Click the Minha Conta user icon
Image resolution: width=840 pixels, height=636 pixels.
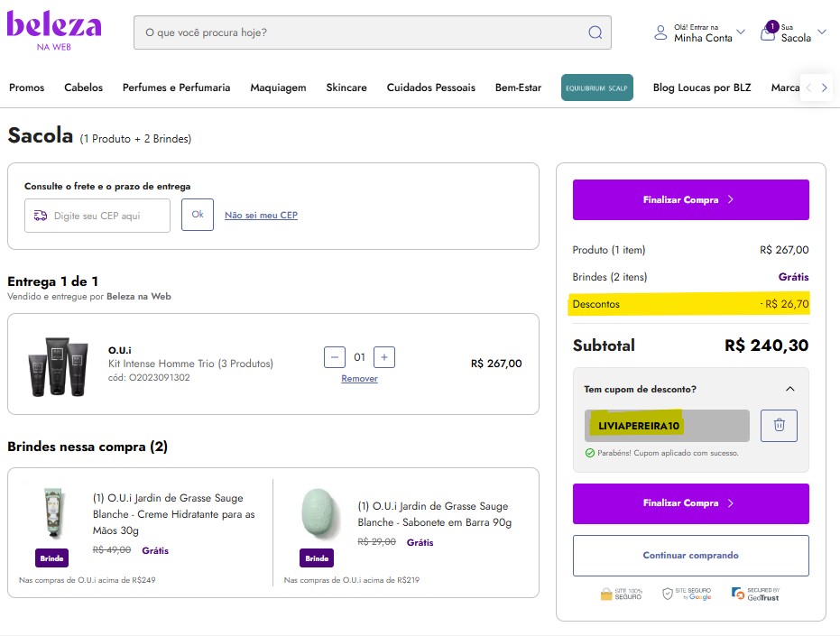point(660,33)
